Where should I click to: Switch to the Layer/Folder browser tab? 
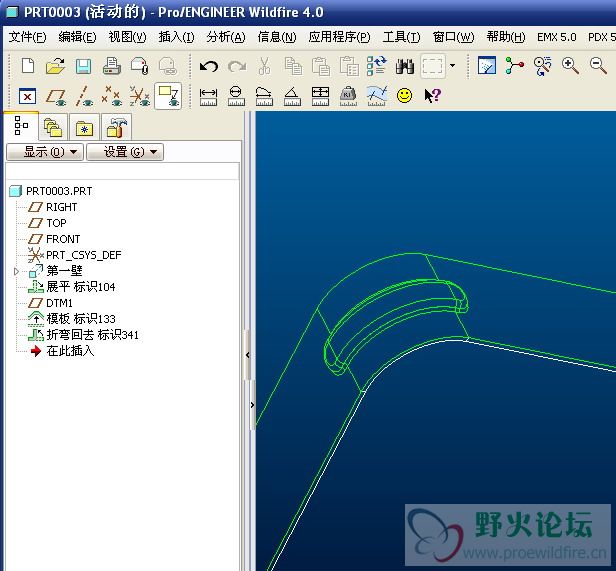point(53,127)
